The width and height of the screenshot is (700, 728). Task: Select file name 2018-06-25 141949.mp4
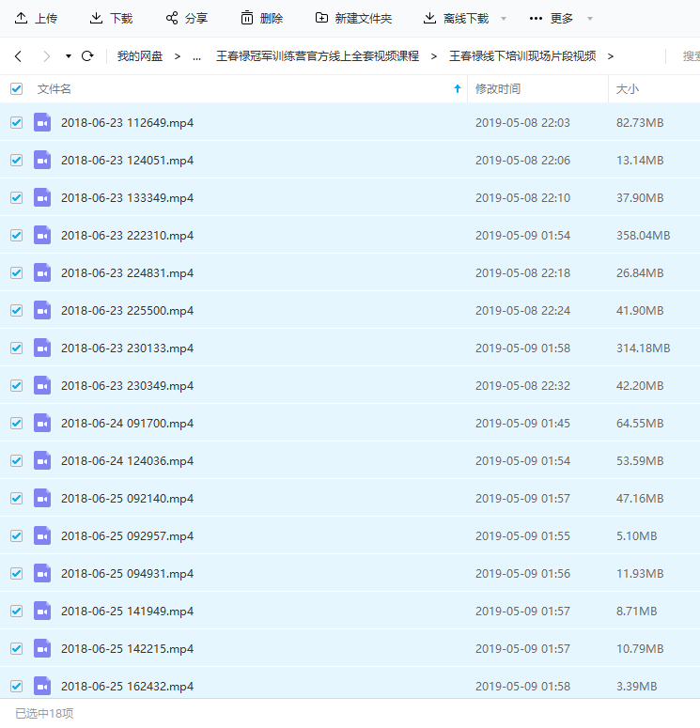[x=127, y=611]
